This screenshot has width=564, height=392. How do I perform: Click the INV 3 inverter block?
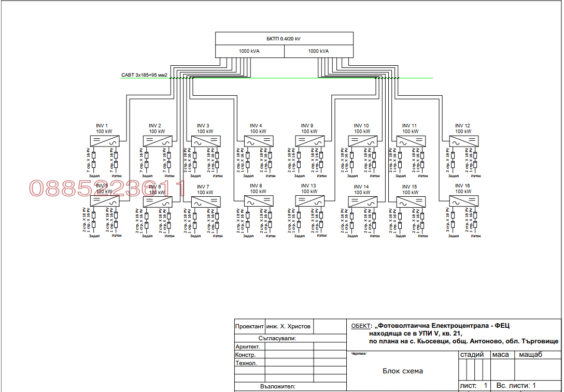pyautogui.click(x=206, y=141)
